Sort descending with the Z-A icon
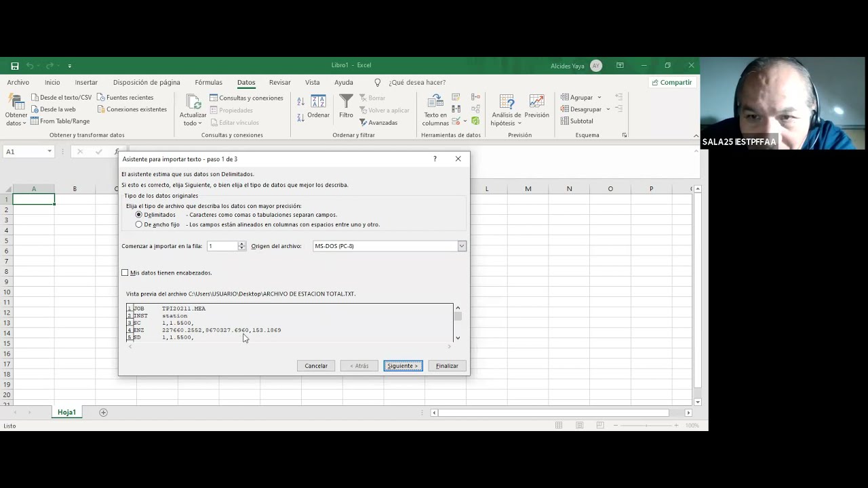This screenshot has height=488, width=868. 300,117
